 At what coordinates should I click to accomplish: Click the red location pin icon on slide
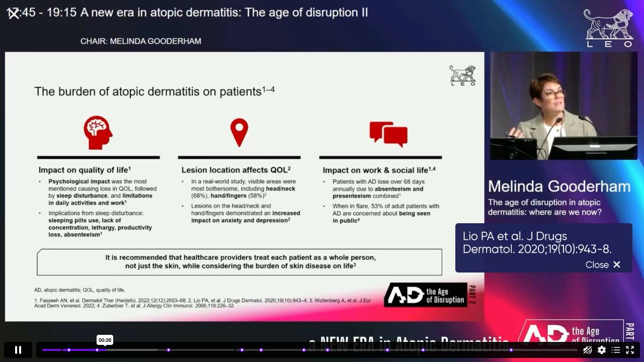(239, 133)
